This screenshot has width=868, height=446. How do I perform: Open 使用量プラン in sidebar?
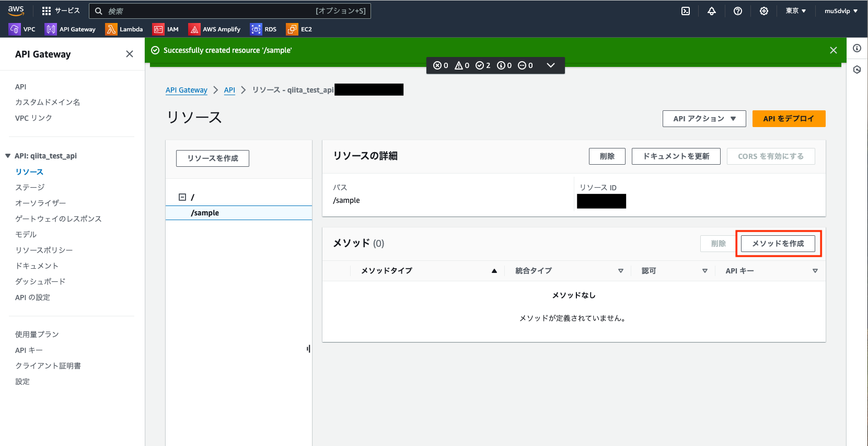pos(37,335)
